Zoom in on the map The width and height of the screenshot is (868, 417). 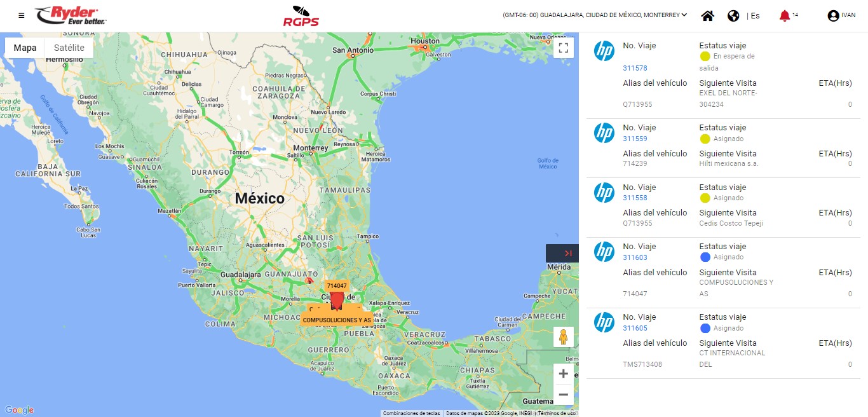coord(563,374)
